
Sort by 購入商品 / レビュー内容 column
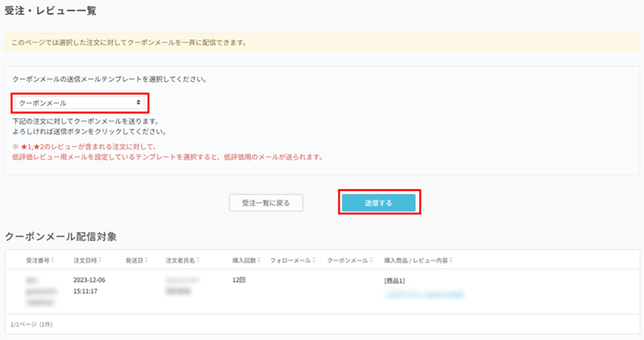pos(450,260)
